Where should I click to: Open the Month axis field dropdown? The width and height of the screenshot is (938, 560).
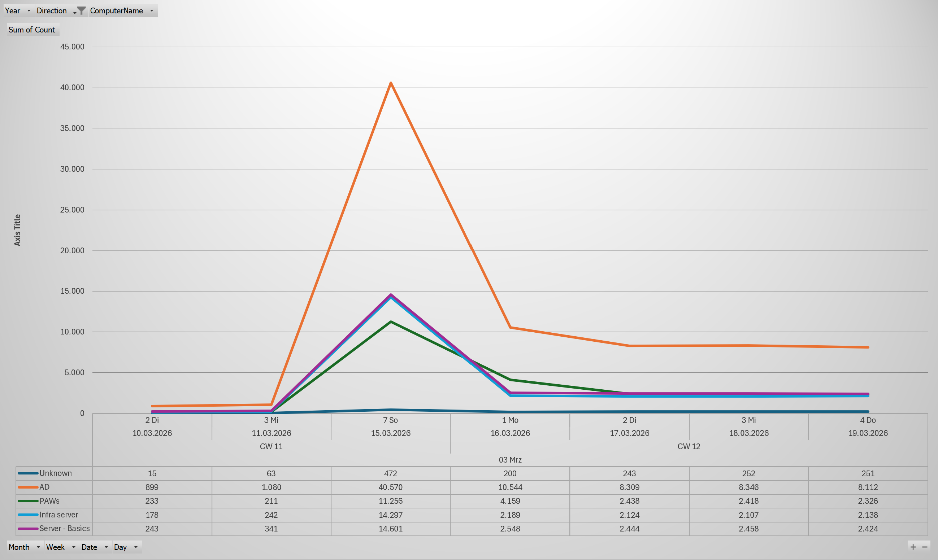38,547
